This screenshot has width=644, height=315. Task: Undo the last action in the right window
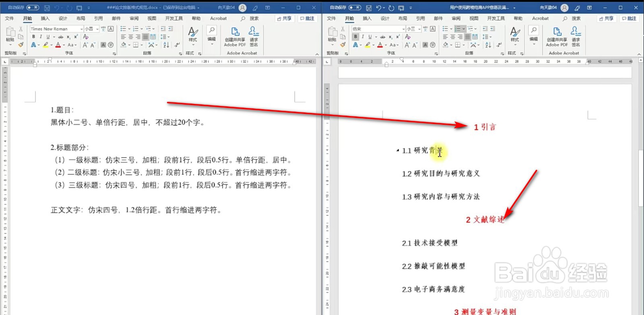coord(379,8)
